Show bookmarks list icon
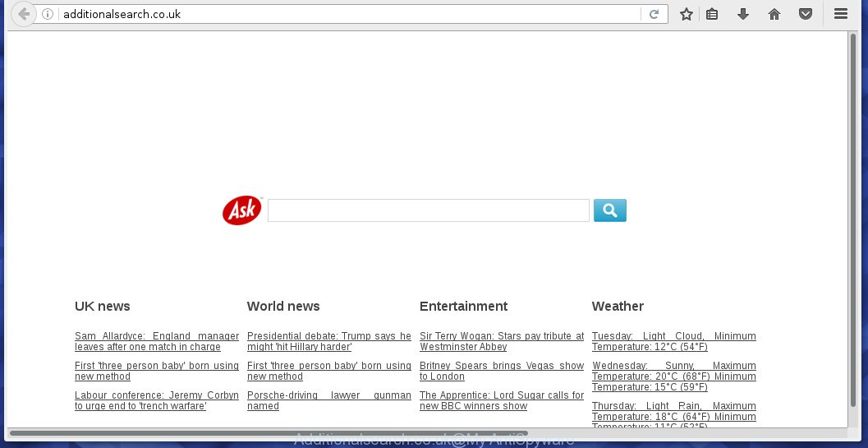 712,15
